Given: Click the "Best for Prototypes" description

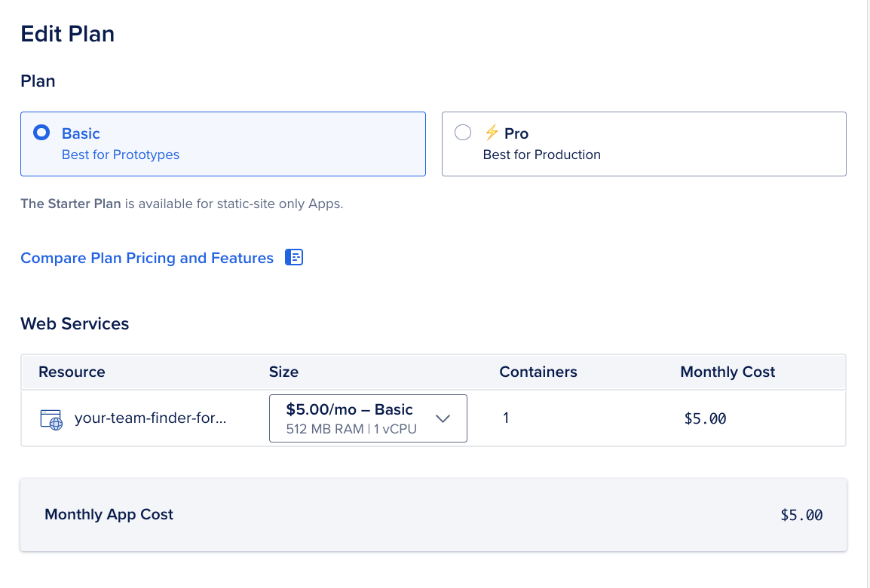Looking at the screenshot, I should pos(121,155).
